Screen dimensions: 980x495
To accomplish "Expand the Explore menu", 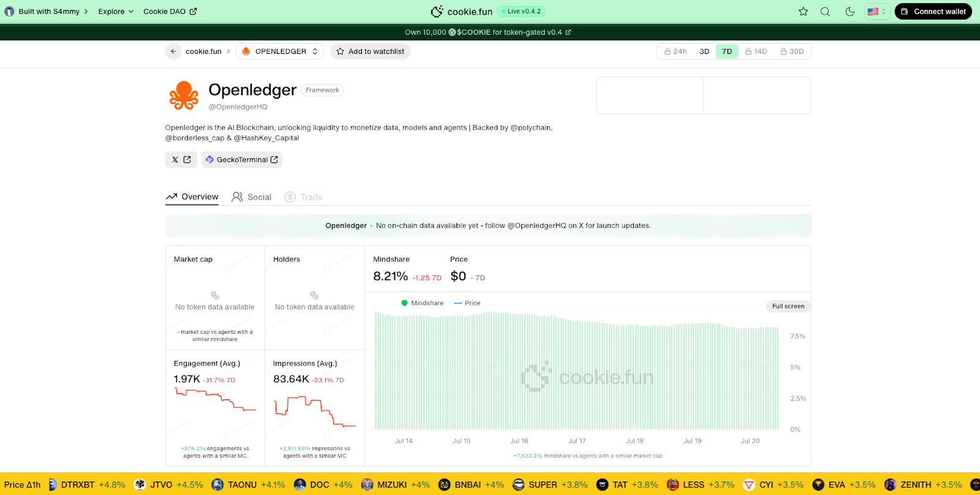I will click(x=116, y=12).
